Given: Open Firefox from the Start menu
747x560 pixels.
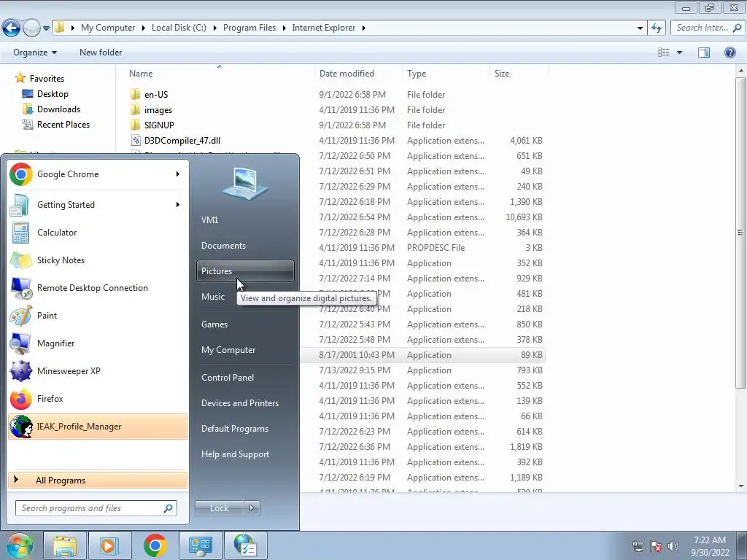Looking at the screenshot, I should point(98,399).
